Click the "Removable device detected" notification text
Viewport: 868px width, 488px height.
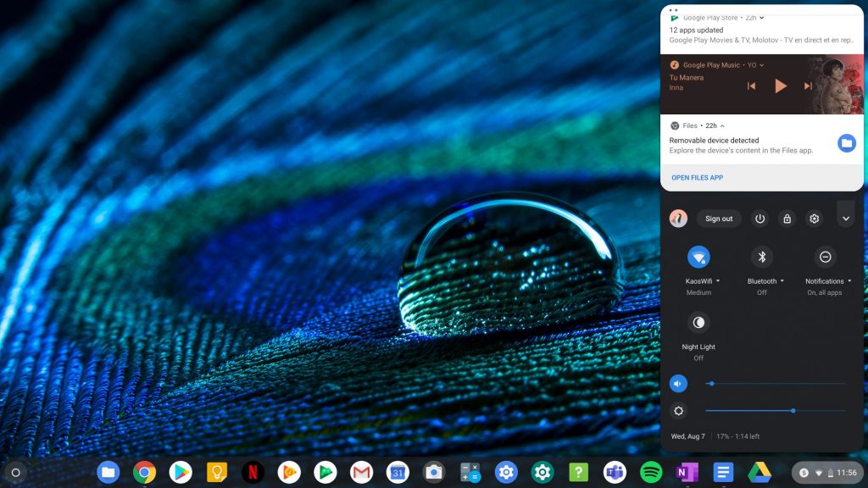[x=714, y=141]
